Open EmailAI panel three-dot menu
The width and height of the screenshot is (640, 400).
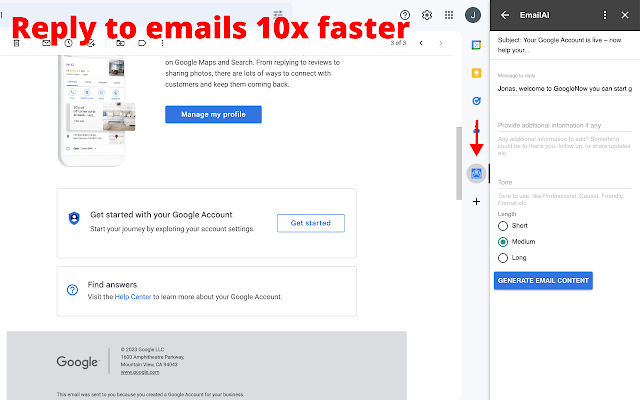(605, 15)
